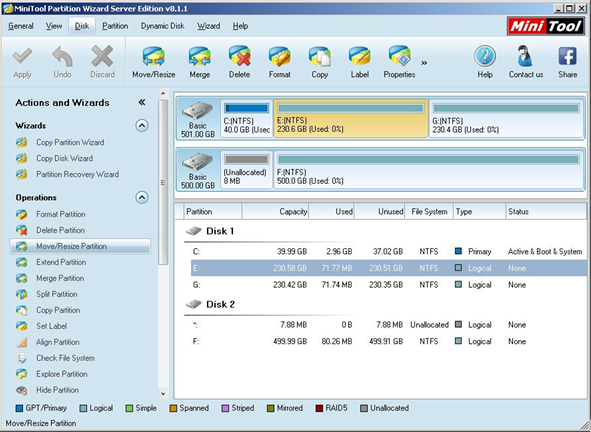Click the Format toolbar icon
The width and height of the screenshot is (591, 432).
tap(279, 56)
